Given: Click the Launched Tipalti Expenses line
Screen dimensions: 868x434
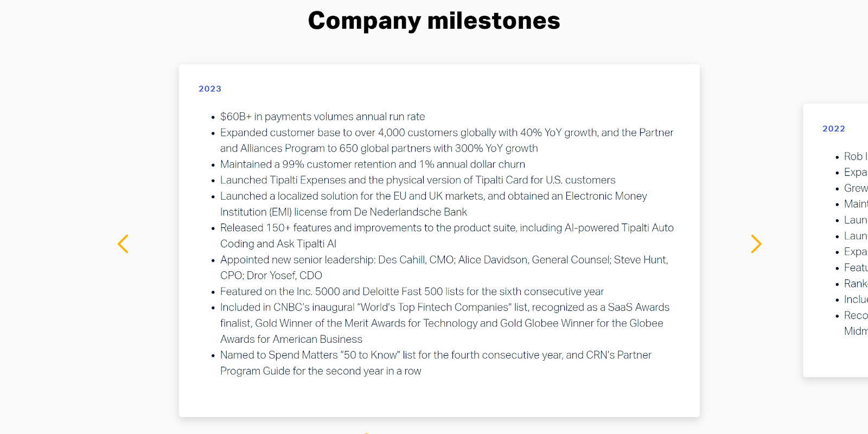Looking at the screenshot, I should pyautogui.click(x=418, y=180).
